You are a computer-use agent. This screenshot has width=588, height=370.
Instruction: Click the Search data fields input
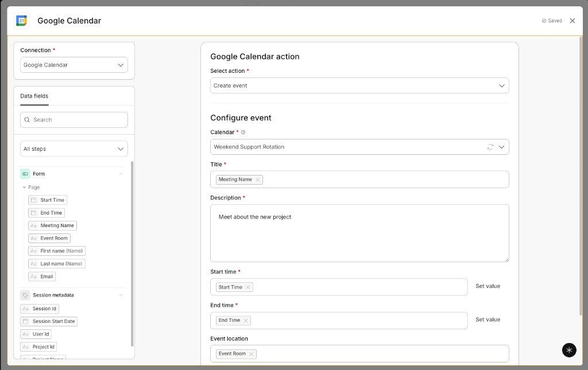coord(74,120)
